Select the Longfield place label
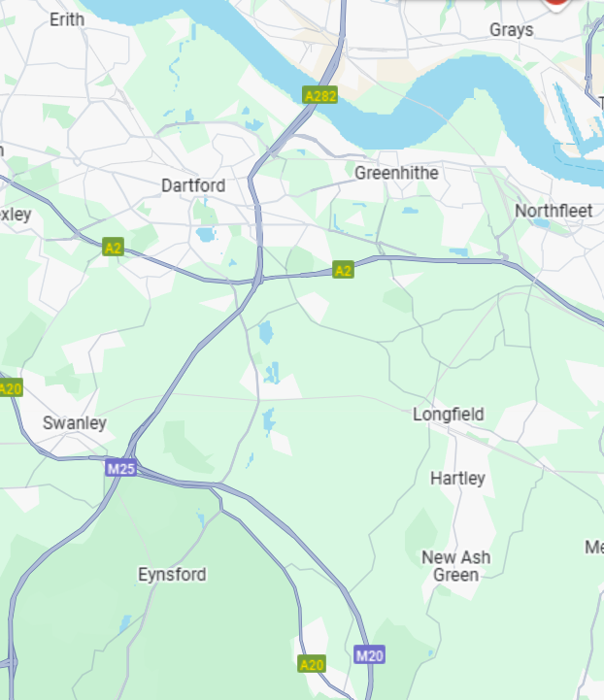The width and height of the screenshot is (604, 700). [449, 415]
